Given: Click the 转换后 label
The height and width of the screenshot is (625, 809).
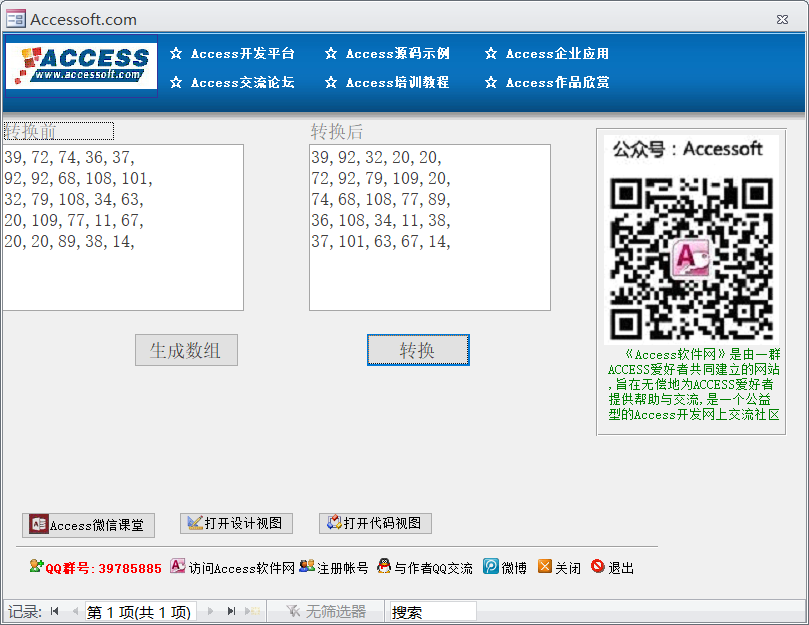Looking at the screenshot, I should [337, 132].
